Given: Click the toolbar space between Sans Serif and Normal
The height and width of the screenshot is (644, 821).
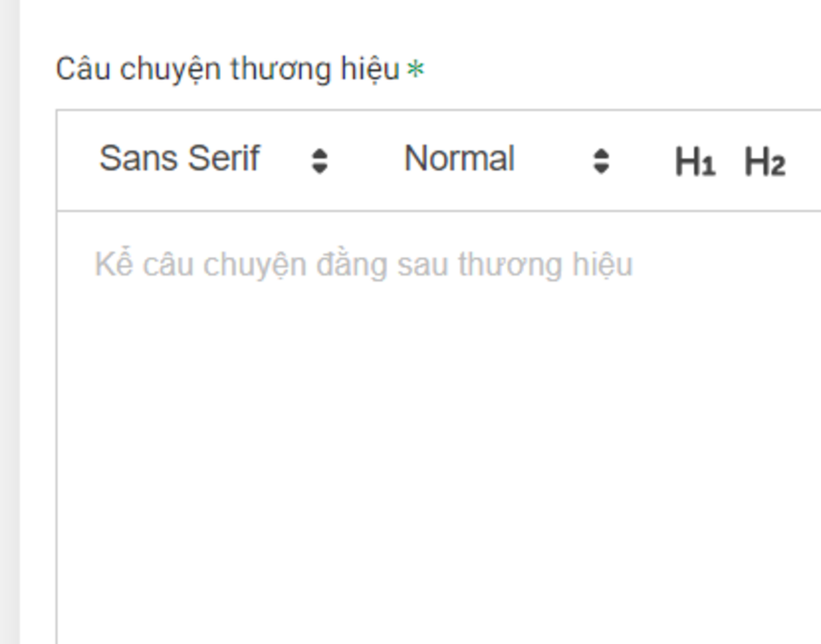Looking at the screenshot, I should (x=366, y=161).
